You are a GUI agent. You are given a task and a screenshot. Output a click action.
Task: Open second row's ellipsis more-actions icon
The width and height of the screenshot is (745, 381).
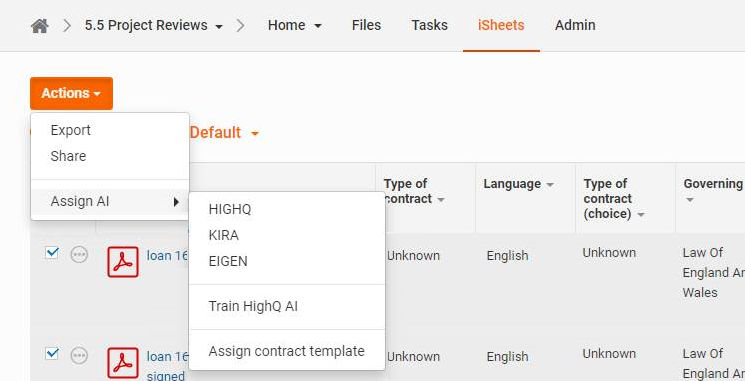[x=79, y=355]
